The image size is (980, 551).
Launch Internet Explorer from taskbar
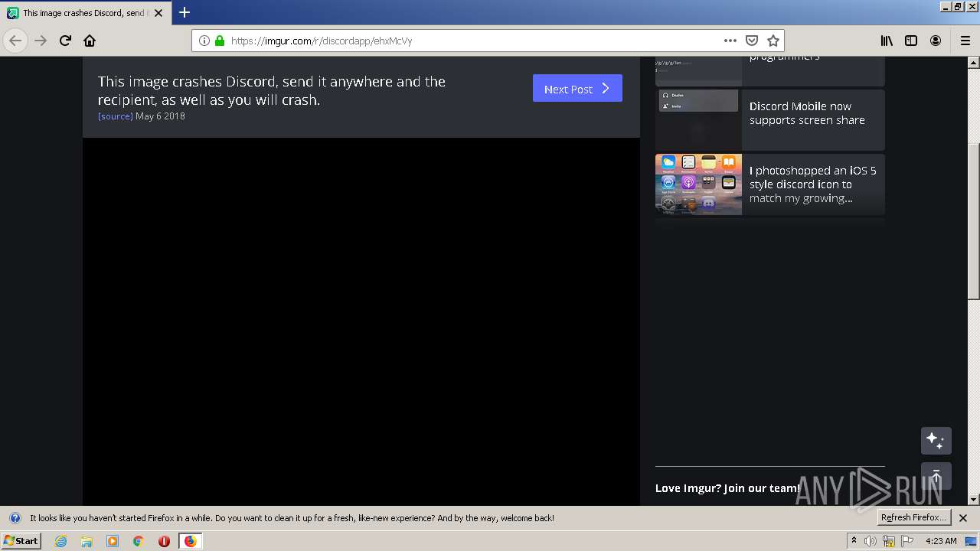click(60, 541)
